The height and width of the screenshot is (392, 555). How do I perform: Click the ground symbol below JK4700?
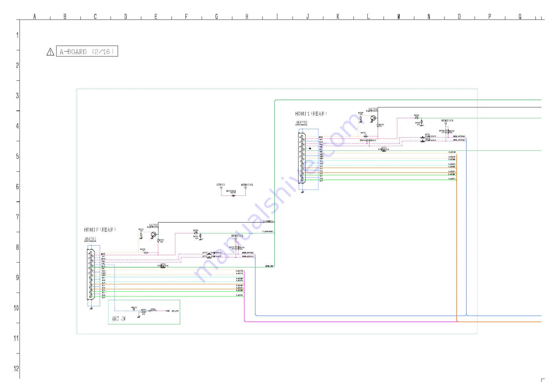[x=302, y=192]
